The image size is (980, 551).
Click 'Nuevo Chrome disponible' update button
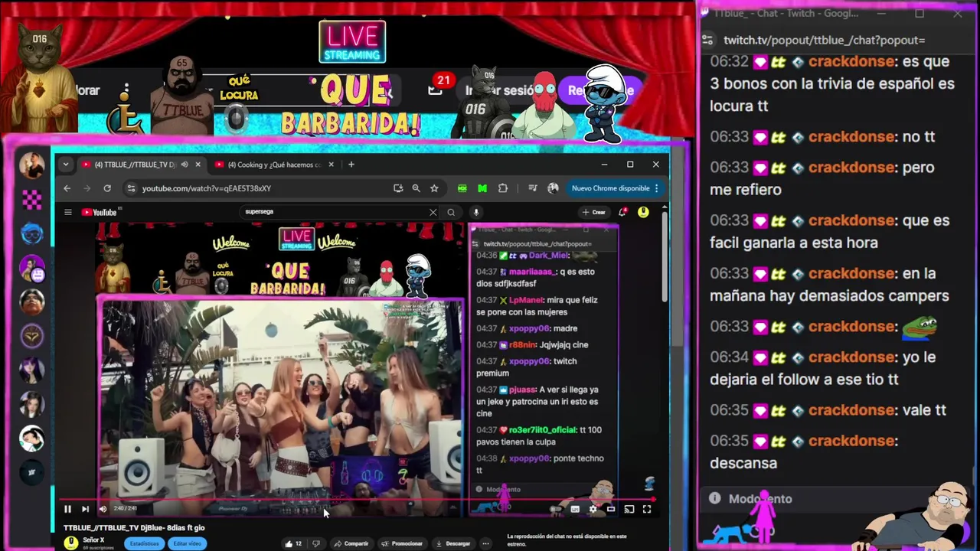[x=610, y=188]
